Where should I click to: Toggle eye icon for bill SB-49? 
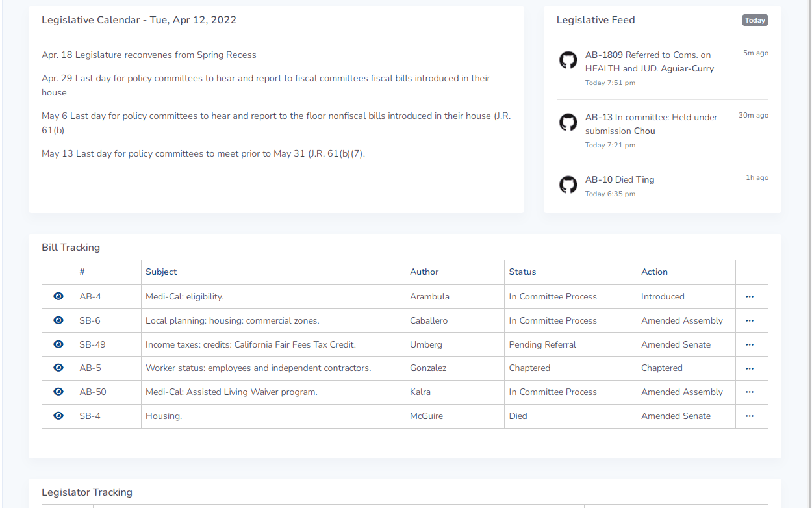pyautogui.click(x=58, y=344)
